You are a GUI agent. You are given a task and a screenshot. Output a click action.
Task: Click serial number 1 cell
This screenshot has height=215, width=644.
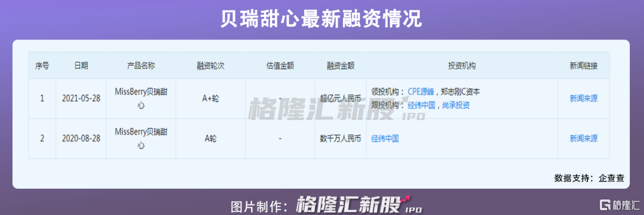coord(42,99)
